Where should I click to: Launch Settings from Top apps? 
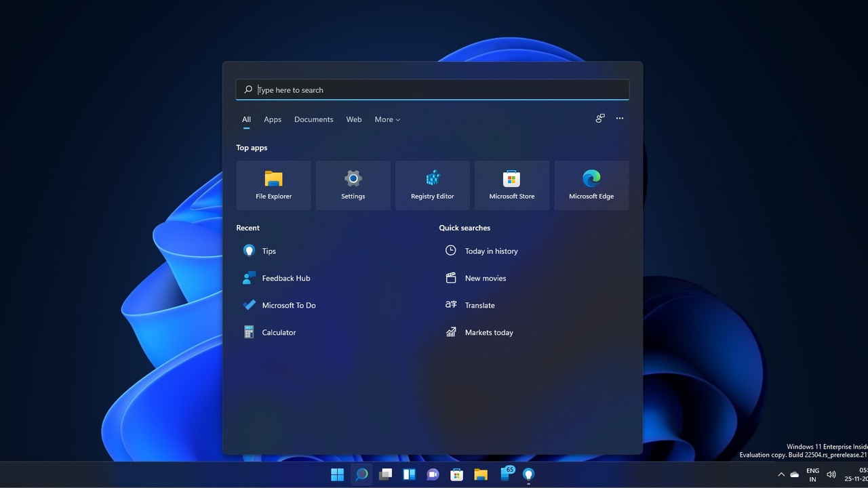(353, 185)
